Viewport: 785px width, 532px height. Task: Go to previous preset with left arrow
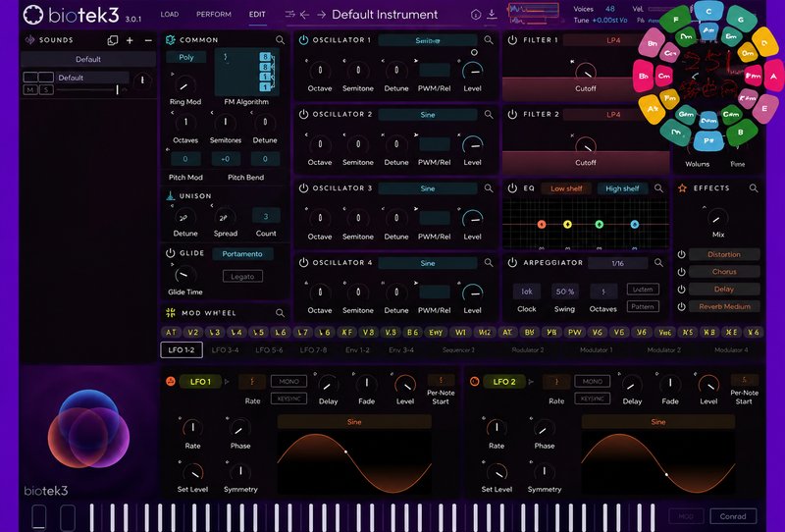pyautogui.click(x=304, y=15)
